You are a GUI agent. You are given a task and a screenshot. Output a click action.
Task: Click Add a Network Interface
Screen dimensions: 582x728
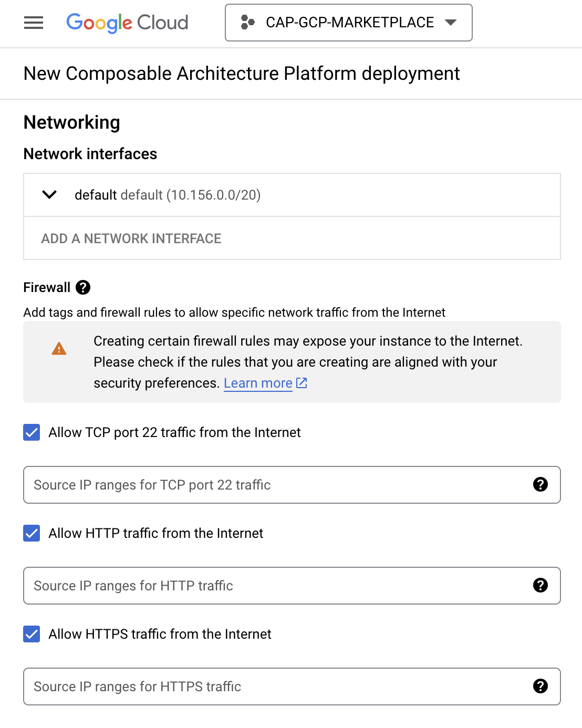[x=131, y=238]
